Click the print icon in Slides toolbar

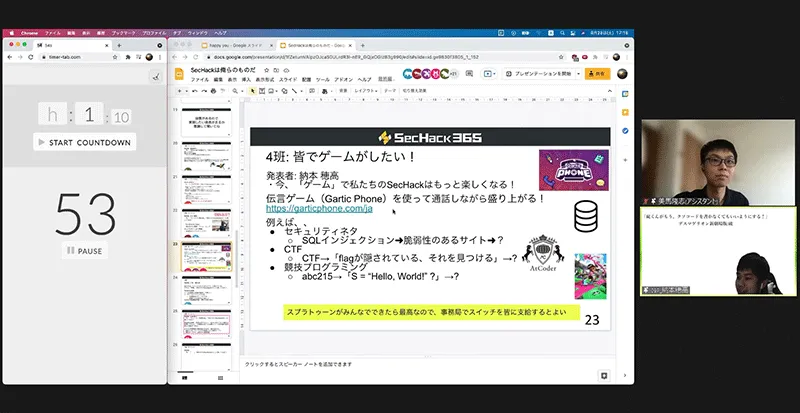click(213, 91)
